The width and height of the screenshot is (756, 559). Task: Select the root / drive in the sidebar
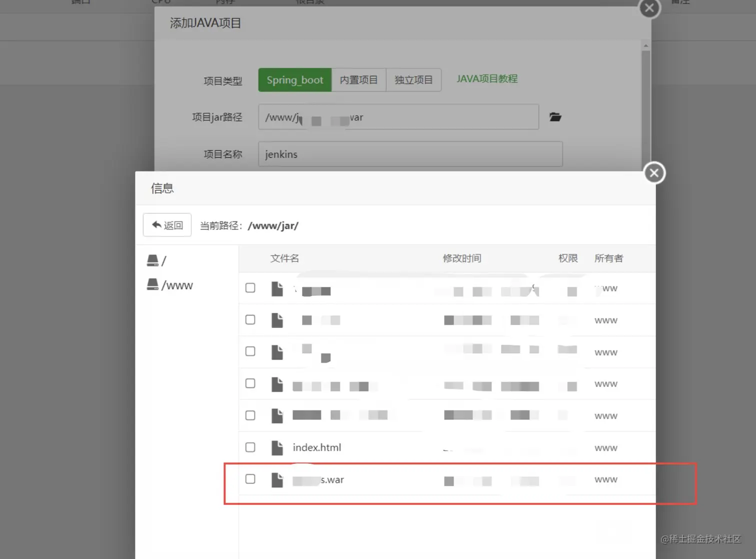(x=156, y=260)
